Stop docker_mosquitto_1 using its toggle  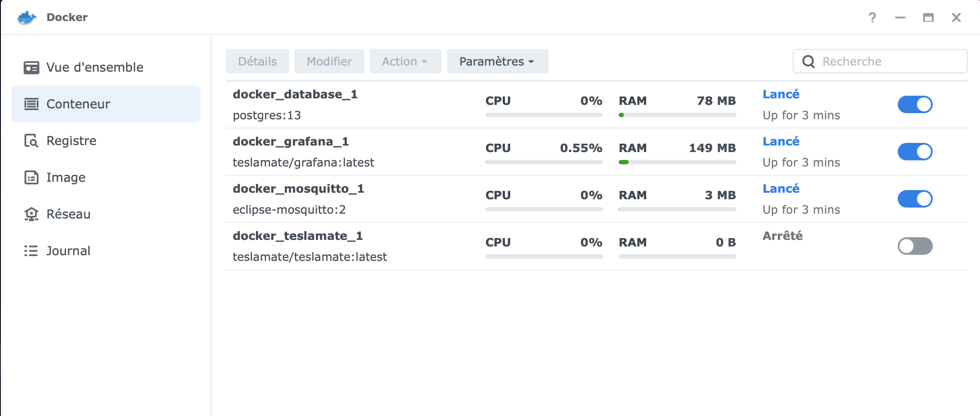pos(915,199)
